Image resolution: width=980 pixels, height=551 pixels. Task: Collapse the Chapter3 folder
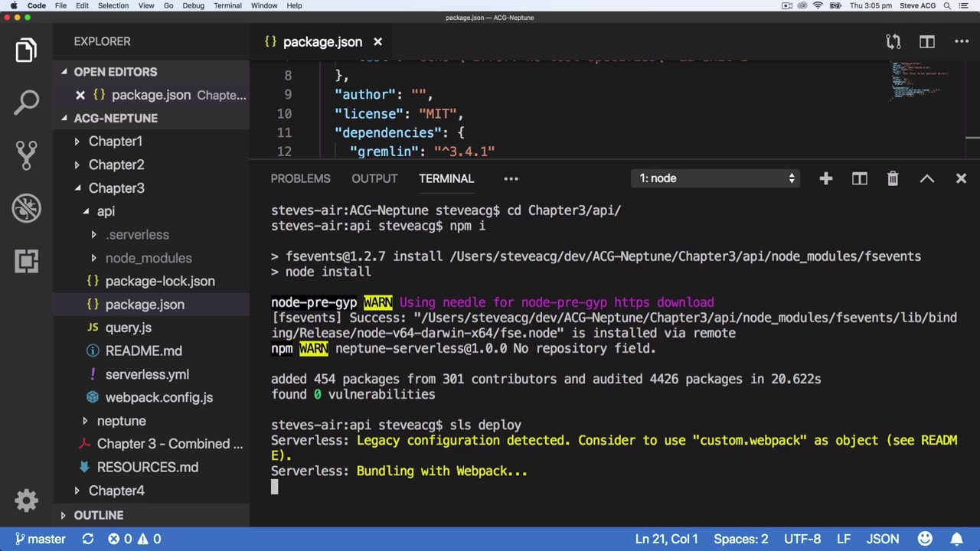116,188
